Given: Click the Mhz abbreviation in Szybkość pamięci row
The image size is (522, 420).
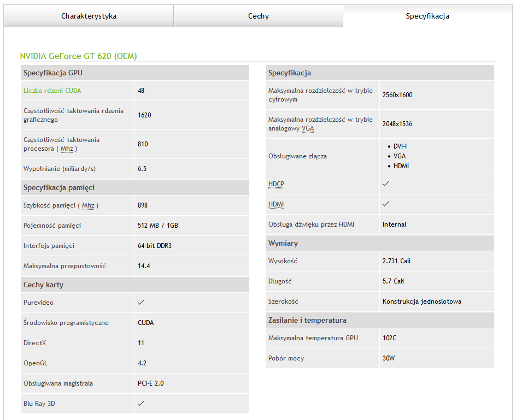Looking at the screenshot, I should tap(88, 205).
